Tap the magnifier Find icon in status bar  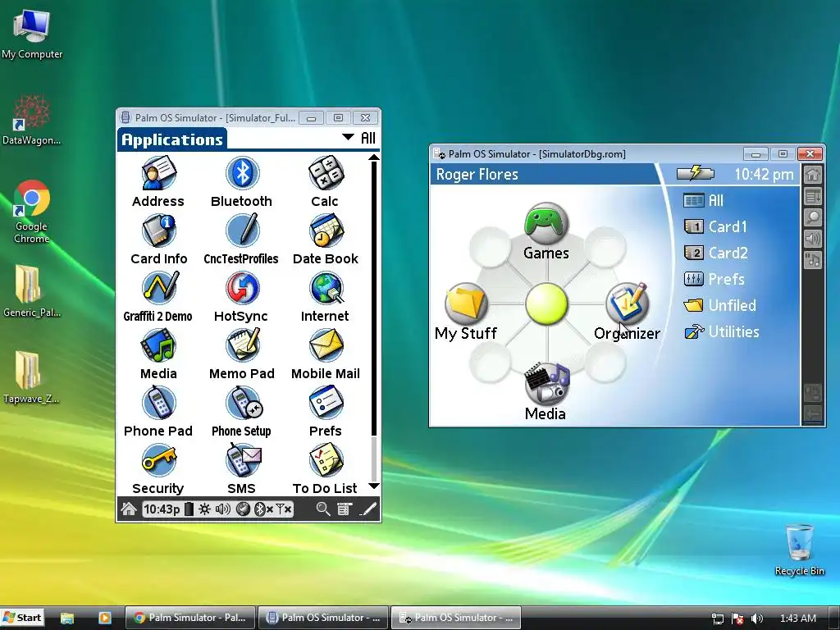tap(323, 509)
